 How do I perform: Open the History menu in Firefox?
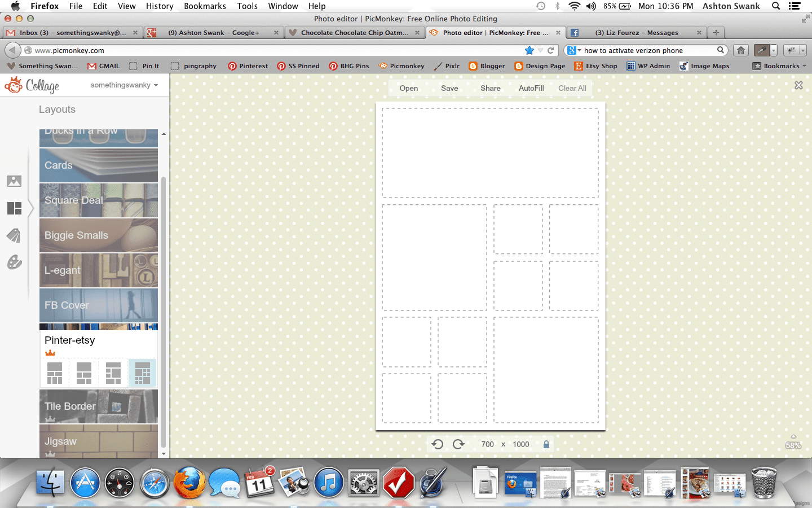(x=160, y=6)
